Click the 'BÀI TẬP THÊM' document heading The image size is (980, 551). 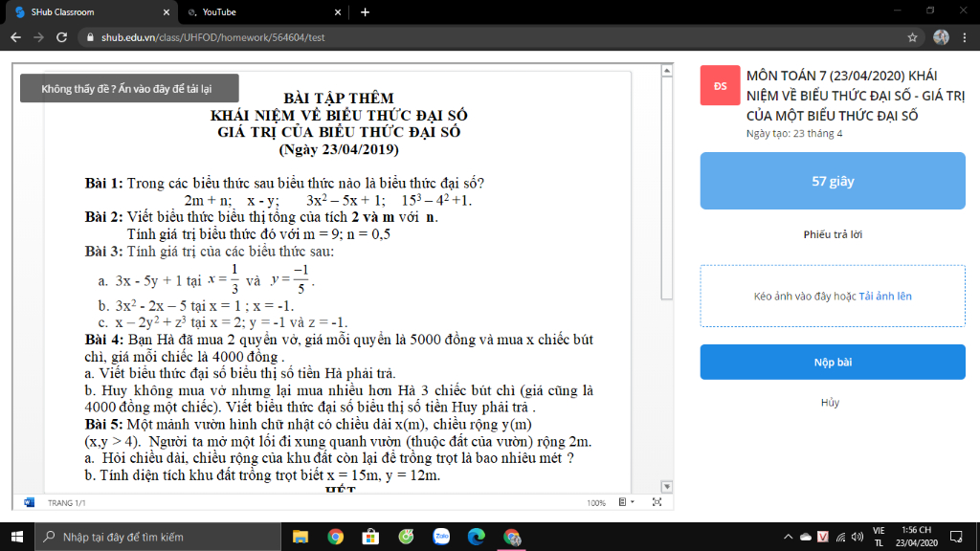339,99
